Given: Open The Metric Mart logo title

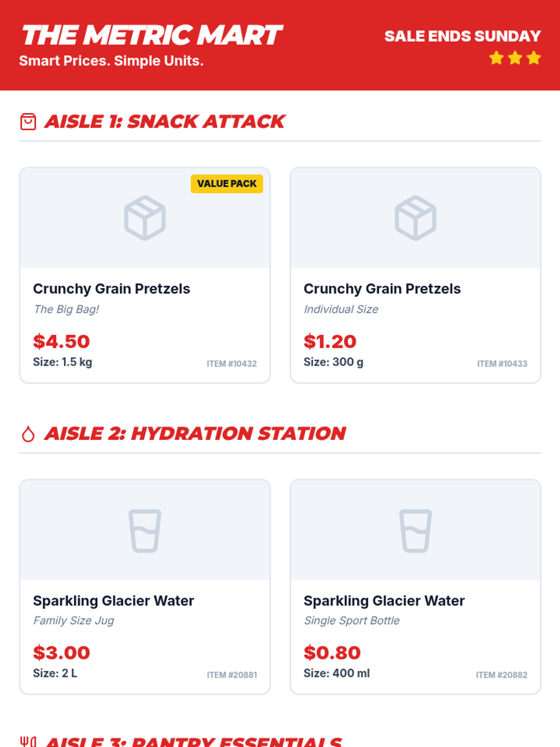Looking at the screenshot, I should 152,35.
